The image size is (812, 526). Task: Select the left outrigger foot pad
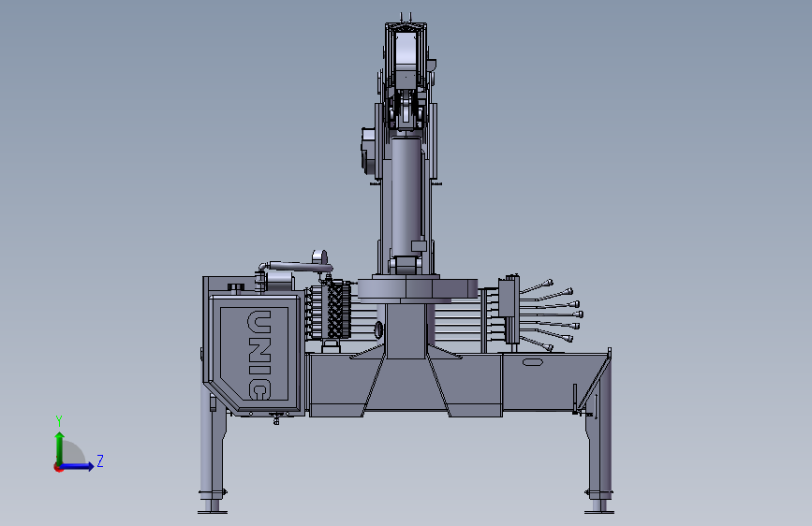point(213,512)
